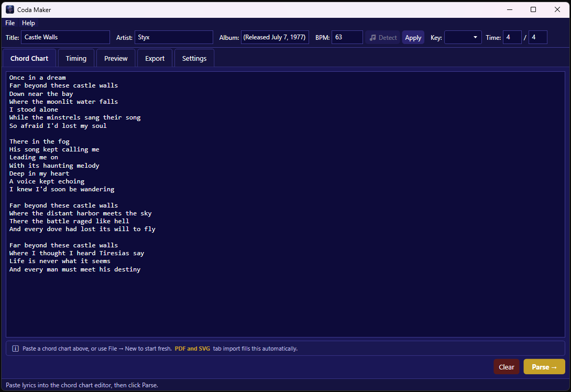This screenshot has height=392, width=571.
Task: Click the Artist field containing Styx
Action: click(x=174, y=37)
